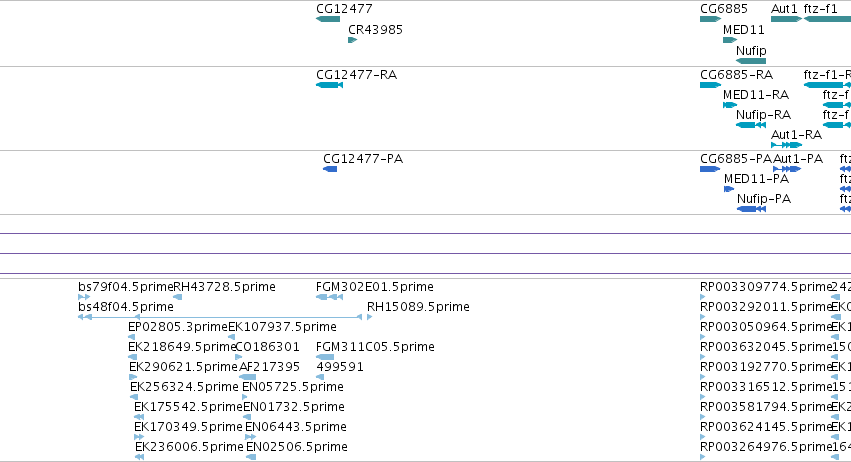Click the CR43985 gene arrow
Screen dimensions: 851x462
[x=353, y=40]
